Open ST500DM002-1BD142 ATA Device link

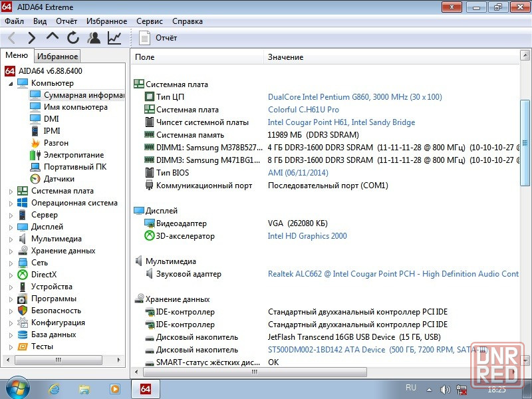point(378,350)
